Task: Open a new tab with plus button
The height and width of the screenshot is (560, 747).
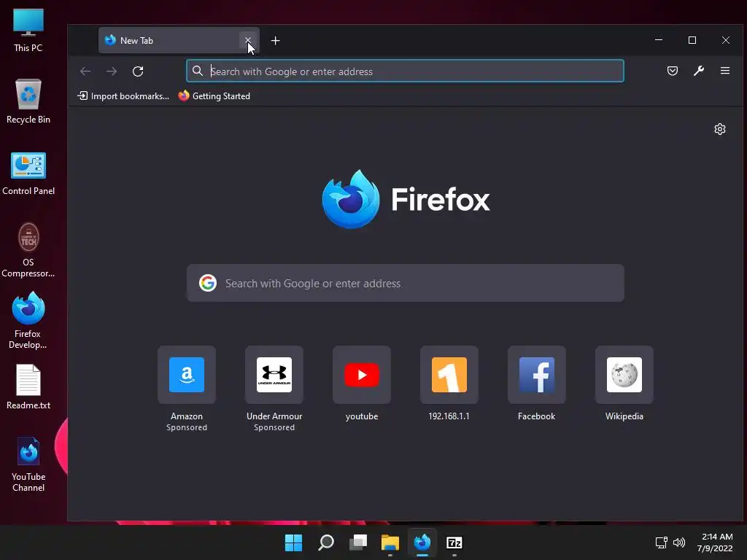Action: pyautogui.click(x=275, y=41)
